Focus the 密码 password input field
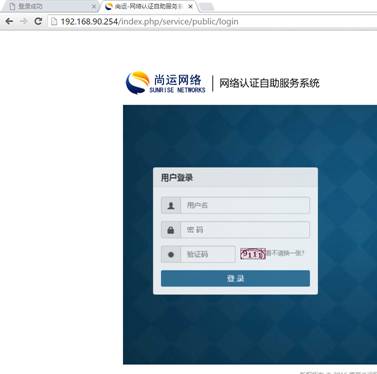 point(245,230)
